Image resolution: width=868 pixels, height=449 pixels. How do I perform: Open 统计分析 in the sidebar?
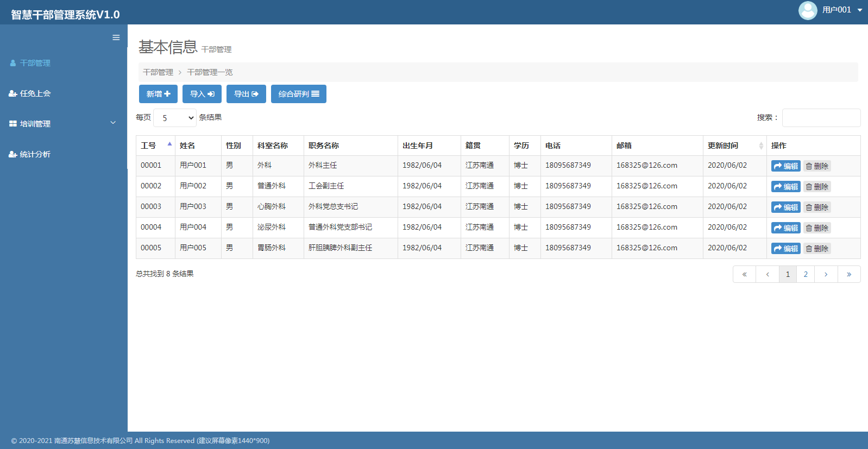tap(35, 154)
